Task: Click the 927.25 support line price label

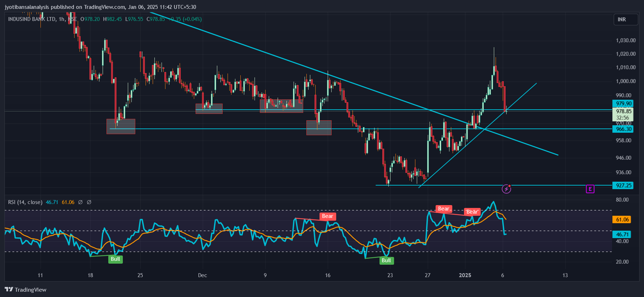Action: click(x=623, y=186)
